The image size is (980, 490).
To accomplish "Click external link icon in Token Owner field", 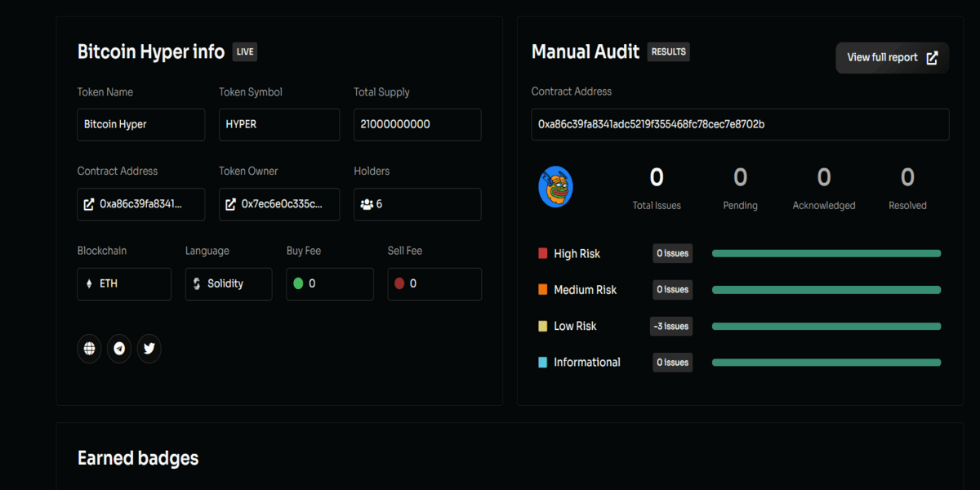I will (x=231, y=204).
